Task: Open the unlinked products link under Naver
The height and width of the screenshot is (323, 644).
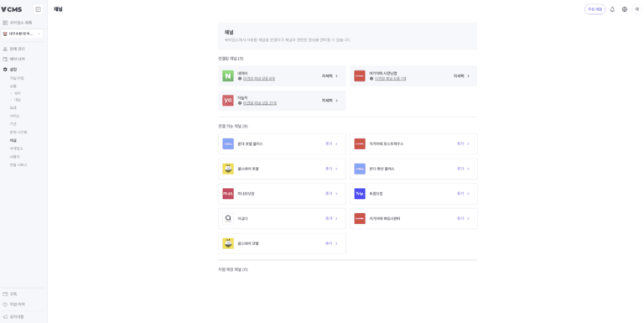Action: [259, 79]
